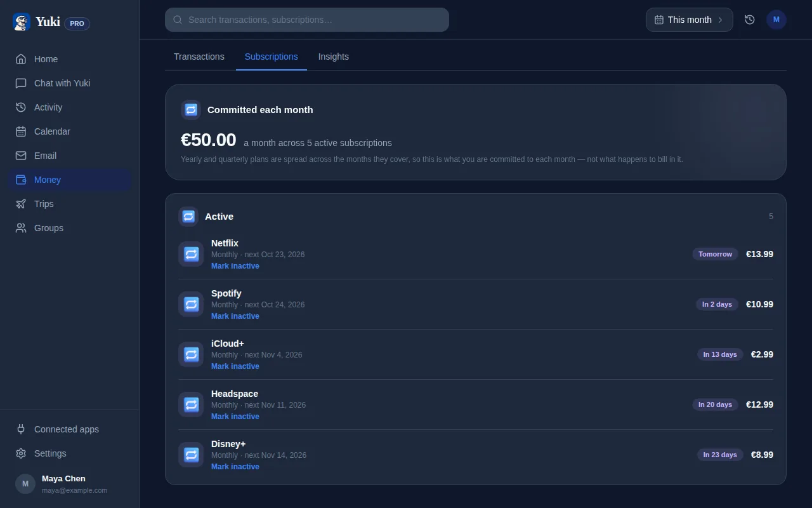This screenshot has height=508, width=812.
Task: Click the Disney+ subscription icon
Action: 191,455
